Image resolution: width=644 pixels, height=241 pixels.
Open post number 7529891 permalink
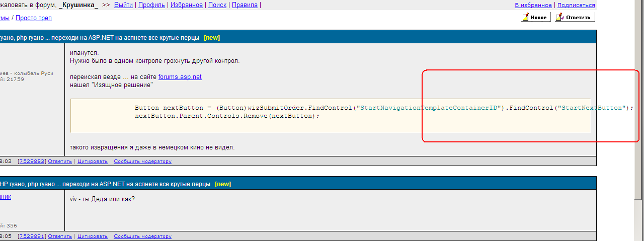pos(32,236)
